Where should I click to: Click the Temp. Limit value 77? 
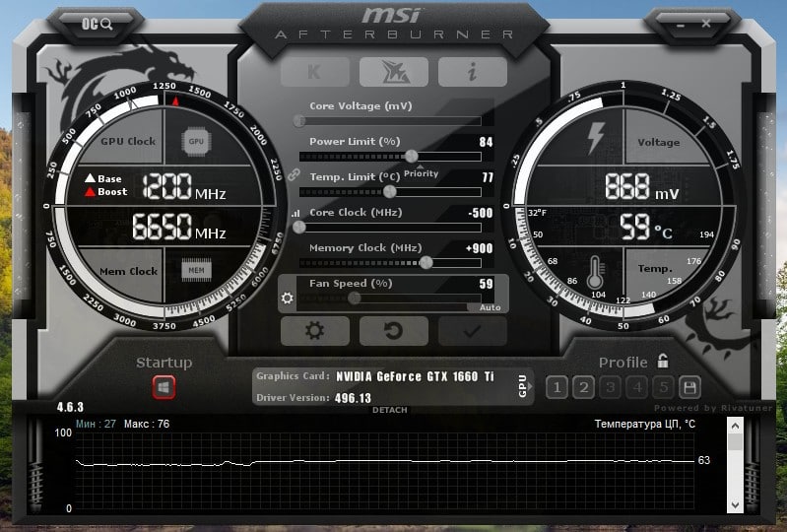488,177
